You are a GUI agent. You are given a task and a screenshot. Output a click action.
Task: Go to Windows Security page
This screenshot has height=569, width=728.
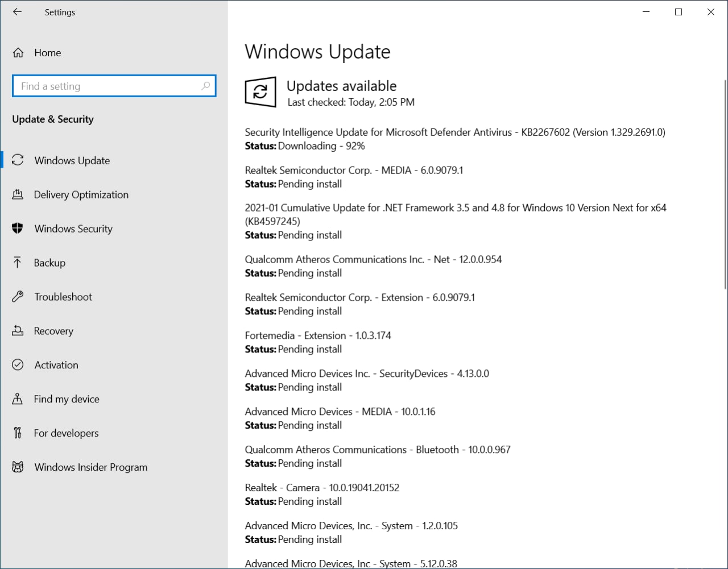114,229
